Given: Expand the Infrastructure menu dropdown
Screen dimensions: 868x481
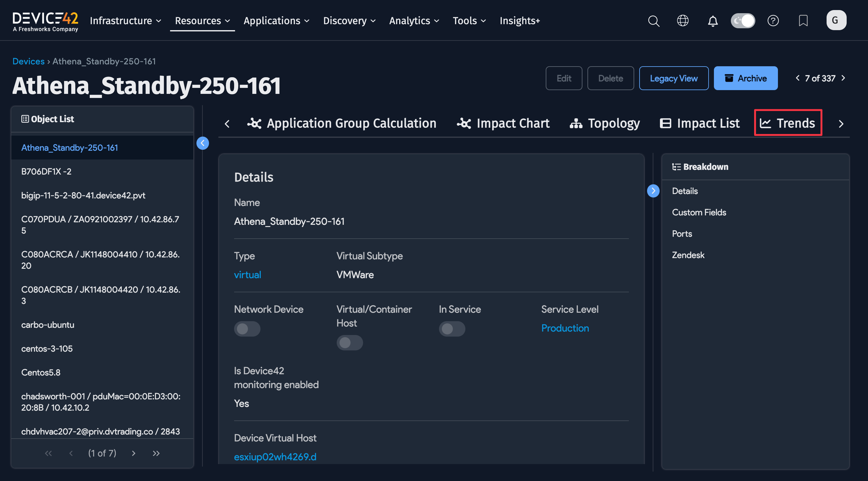Looking at the screenshot, I should point(125,21).
